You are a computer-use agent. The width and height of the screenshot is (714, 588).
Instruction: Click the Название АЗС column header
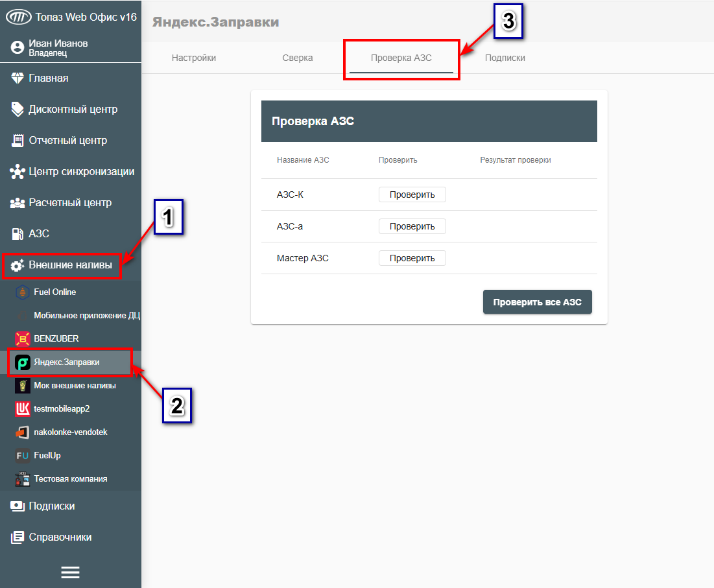303,160
